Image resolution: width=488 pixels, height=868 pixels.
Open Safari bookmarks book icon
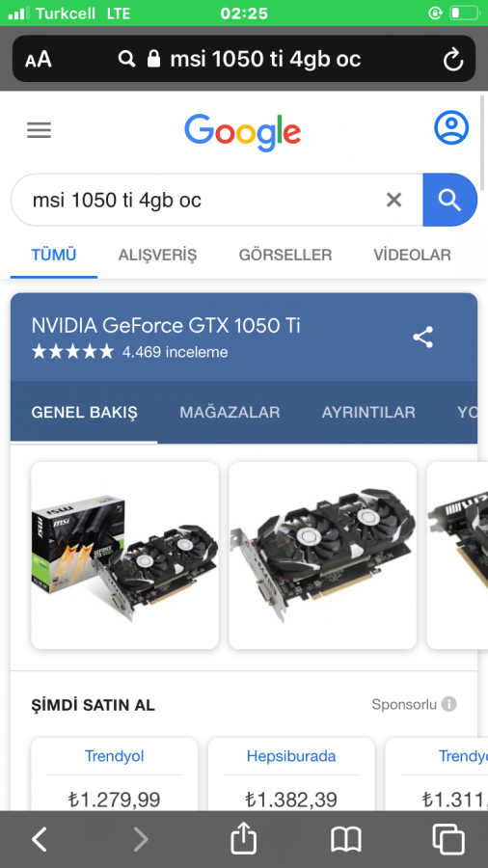point(346,839)
